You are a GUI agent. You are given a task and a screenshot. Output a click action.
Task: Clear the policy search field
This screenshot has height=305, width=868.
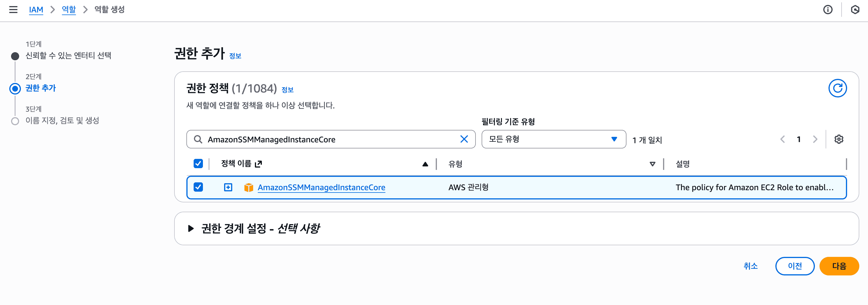click(464, 139)
